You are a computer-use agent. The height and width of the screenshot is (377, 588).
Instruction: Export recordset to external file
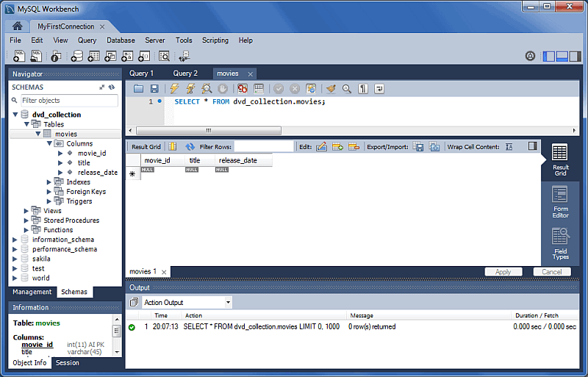(x=418, y=147)
